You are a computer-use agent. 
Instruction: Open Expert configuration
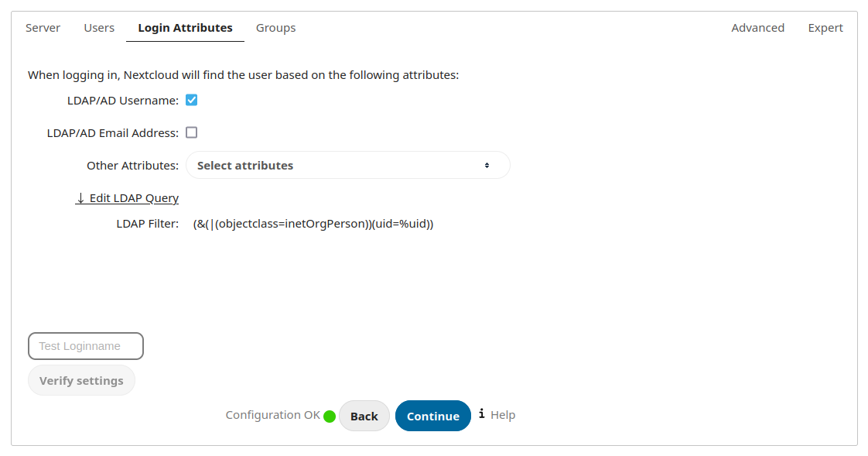(825, 28)
